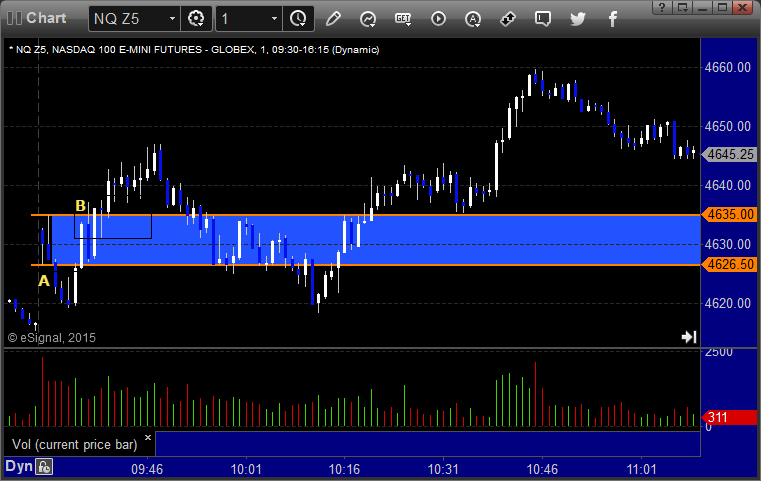
Task: Click the yellow A text label
Action: tap(44, 281)
